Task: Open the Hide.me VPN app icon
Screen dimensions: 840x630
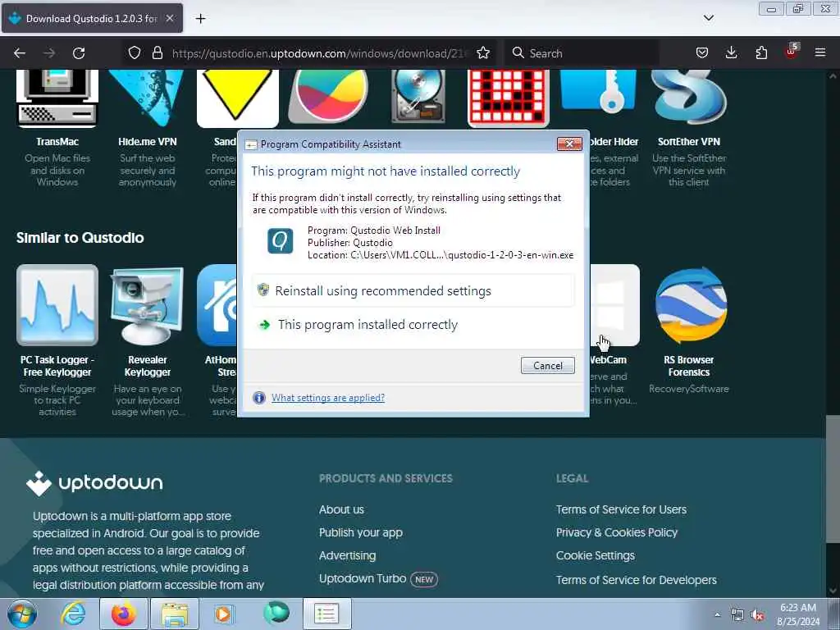Action: 148,98
